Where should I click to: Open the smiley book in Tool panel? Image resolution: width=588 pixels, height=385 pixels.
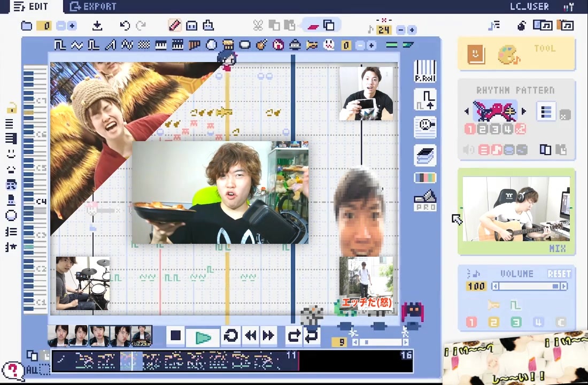pyautogui.click(x=476, y=55)
